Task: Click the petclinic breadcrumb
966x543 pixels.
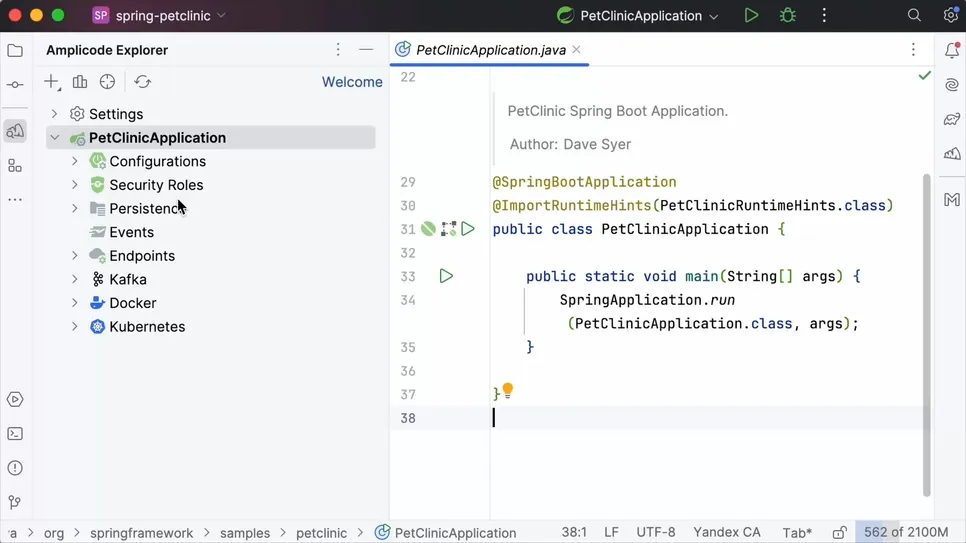Action: tap(321, 533)
